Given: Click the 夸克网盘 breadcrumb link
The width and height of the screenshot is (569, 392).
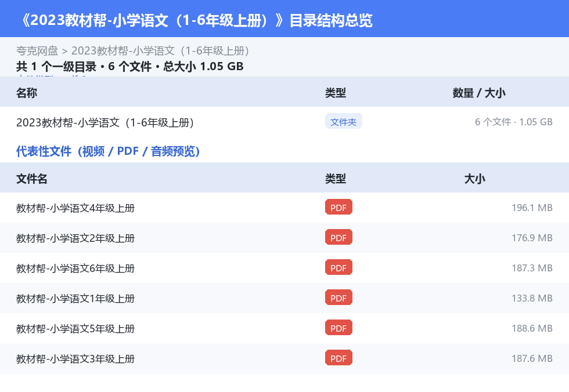Looking at the screenshot, I should click(x=37, y=50).
